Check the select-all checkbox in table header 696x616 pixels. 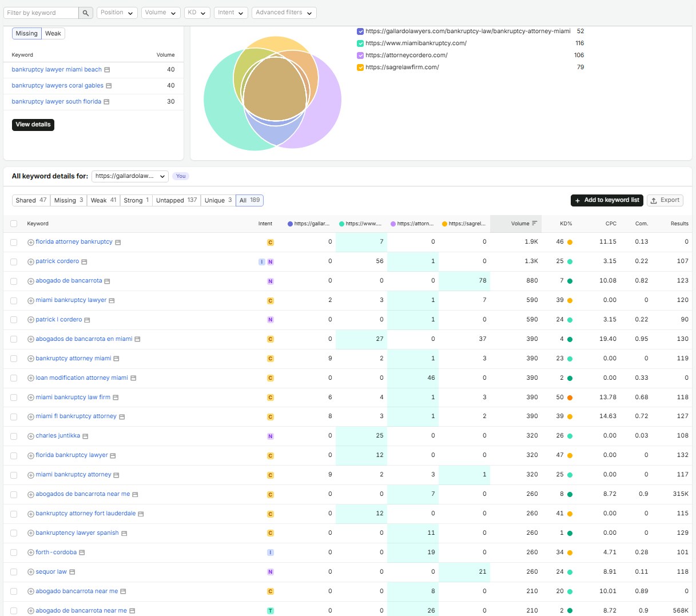14,224
